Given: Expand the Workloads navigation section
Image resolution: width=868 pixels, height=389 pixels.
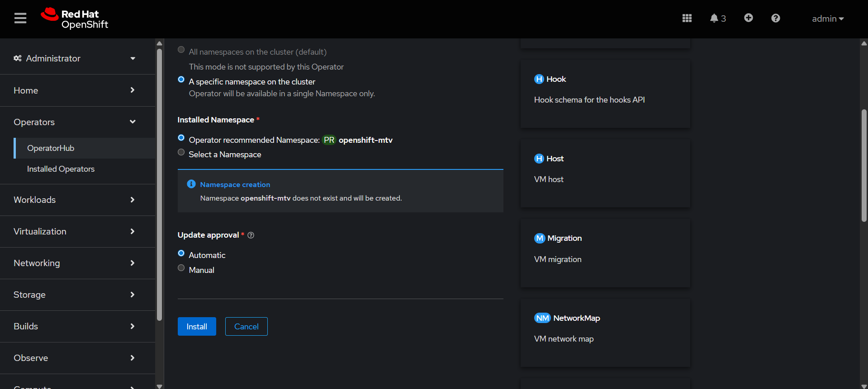Looking at the screenshot, I should [x=75, y=200].
